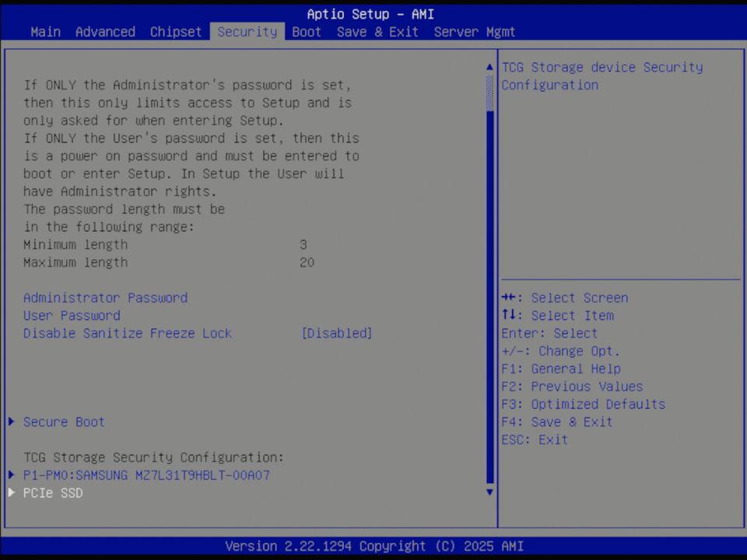Expand the SAMSUNG MZ7L31T9HBLT drive entry

coord(146,475)
